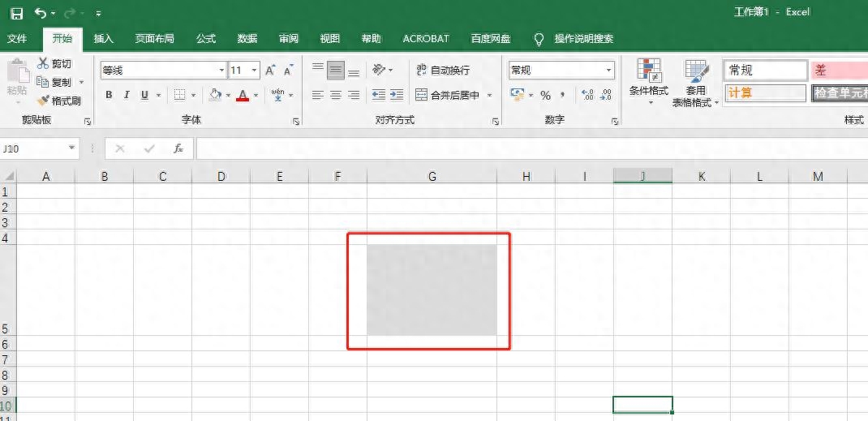Click the Save icon in title bar
The width and height of the screenshot is (868, 421).
[x=16, y=13]
